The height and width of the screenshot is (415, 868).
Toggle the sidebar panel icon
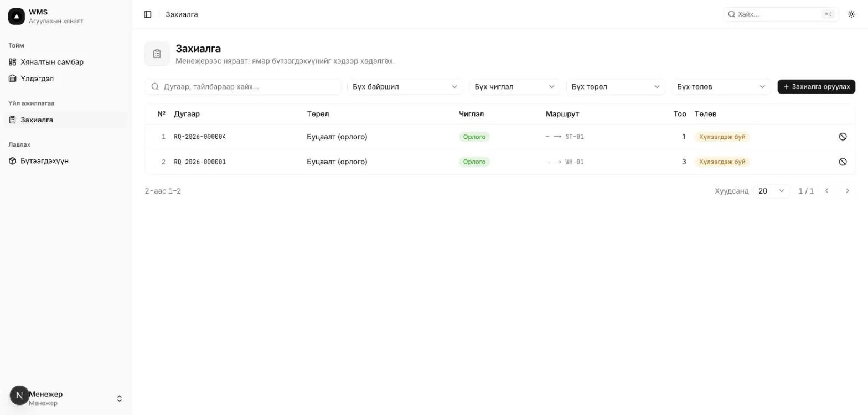(148, 14)
